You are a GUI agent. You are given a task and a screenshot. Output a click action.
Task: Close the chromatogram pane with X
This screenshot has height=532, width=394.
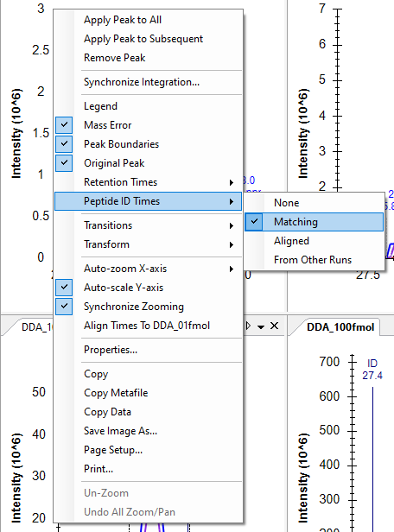[x=274, y=326]
